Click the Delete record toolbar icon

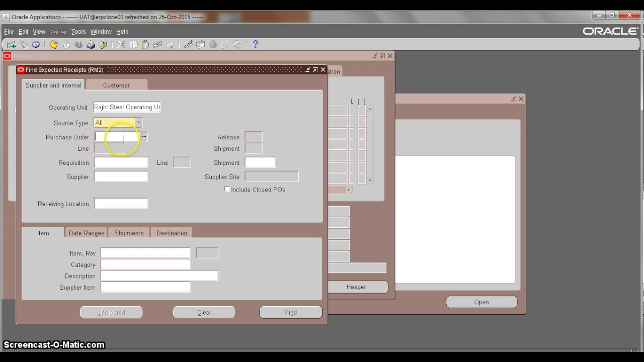tap(170, 45)
